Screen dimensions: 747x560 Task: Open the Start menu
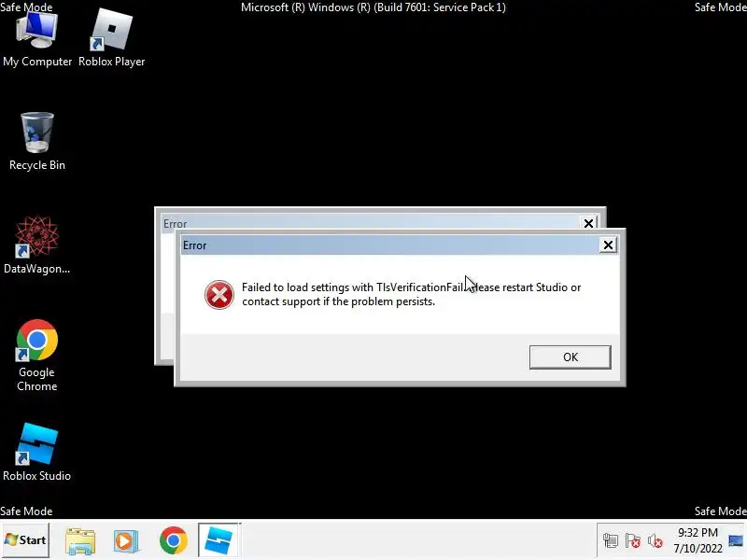[x=25, y=540]
